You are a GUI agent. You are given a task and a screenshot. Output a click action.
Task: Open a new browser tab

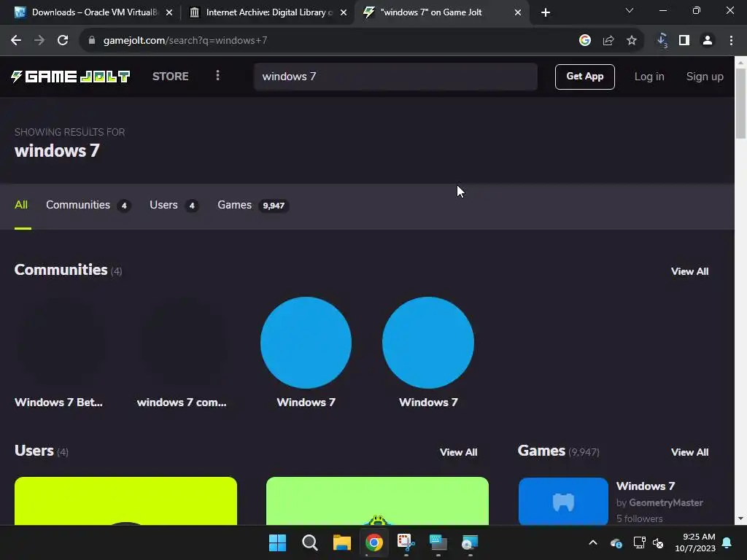(x=546, y=12)
